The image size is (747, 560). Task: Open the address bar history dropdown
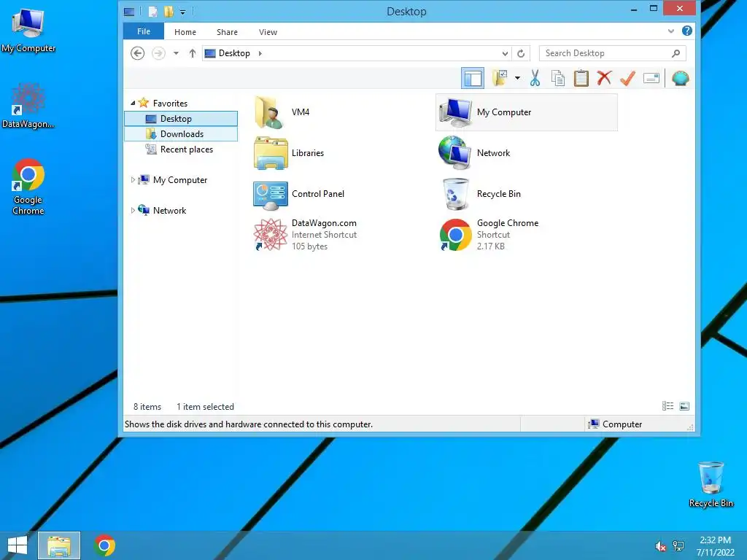[505, 53]
